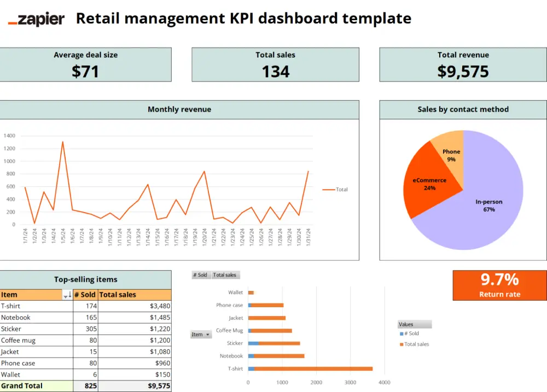
Task: Click the orange Return rate 9.7% banner
Action: (499, 285)
